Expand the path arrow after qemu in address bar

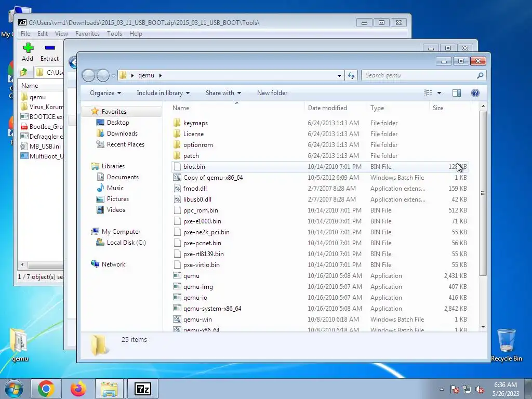pyautogui.click(x=160, y=75)
